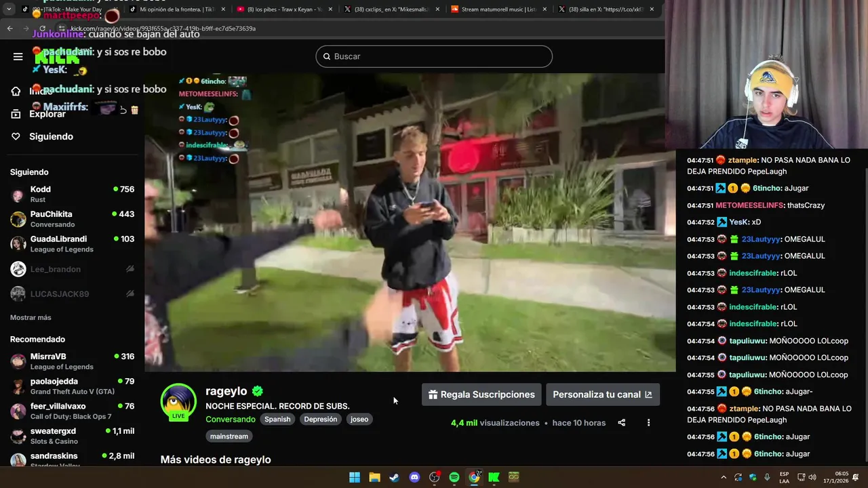Screen dimensions: 868x488
Task: Open the three-dot video options menu
Action: (x=648, y=423)
